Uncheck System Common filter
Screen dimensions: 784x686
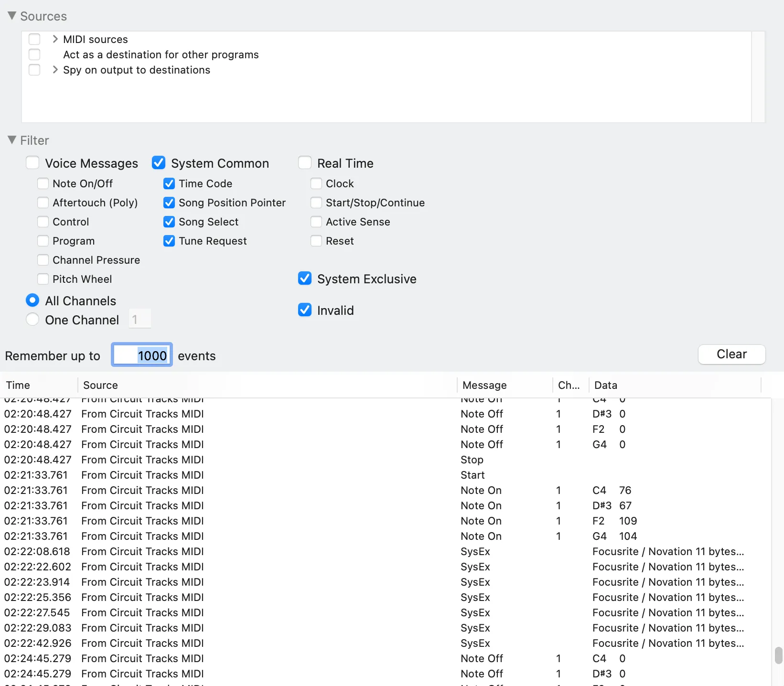pyautogui.click(x=159, y=163)
